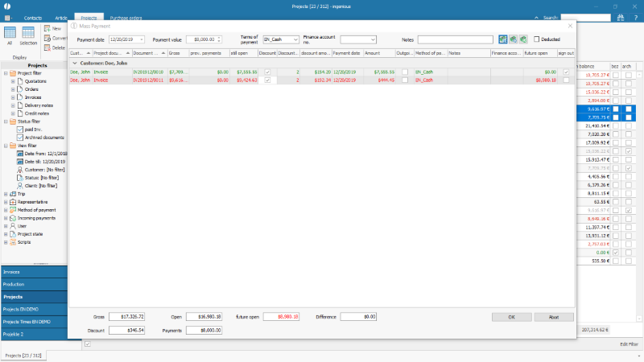This screenshot has width=644, height=362.
Task: Toggle the Deducted checkbox
Action: point(536,39)
